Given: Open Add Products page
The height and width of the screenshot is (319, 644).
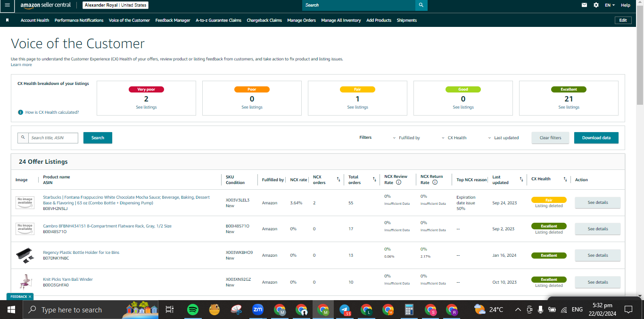Looking at the screenshot, I should (x=379, y=20).
